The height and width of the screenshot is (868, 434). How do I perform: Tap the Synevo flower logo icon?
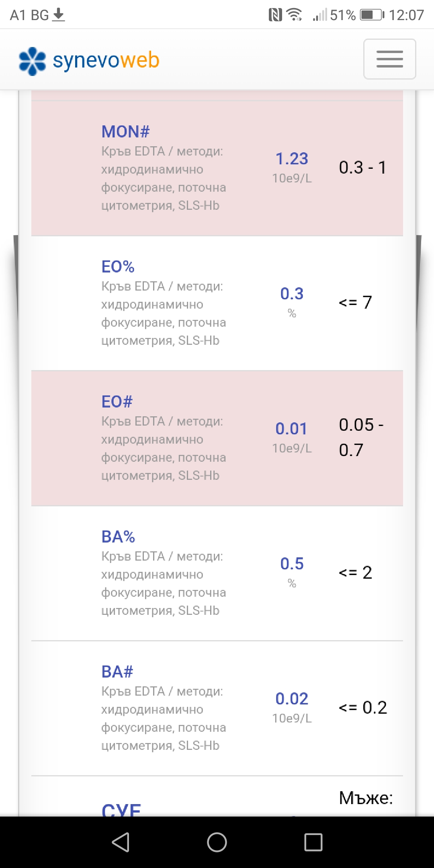[32, 61]
